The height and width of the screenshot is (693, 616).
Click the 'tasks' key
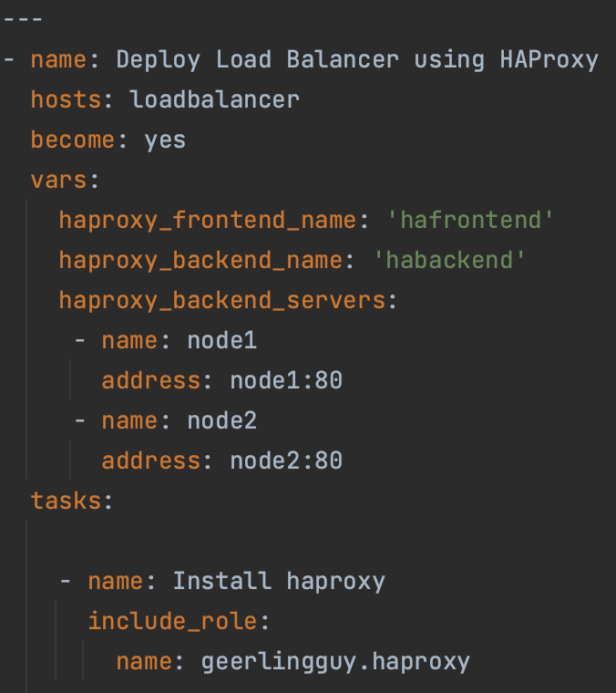click(66, 501)
